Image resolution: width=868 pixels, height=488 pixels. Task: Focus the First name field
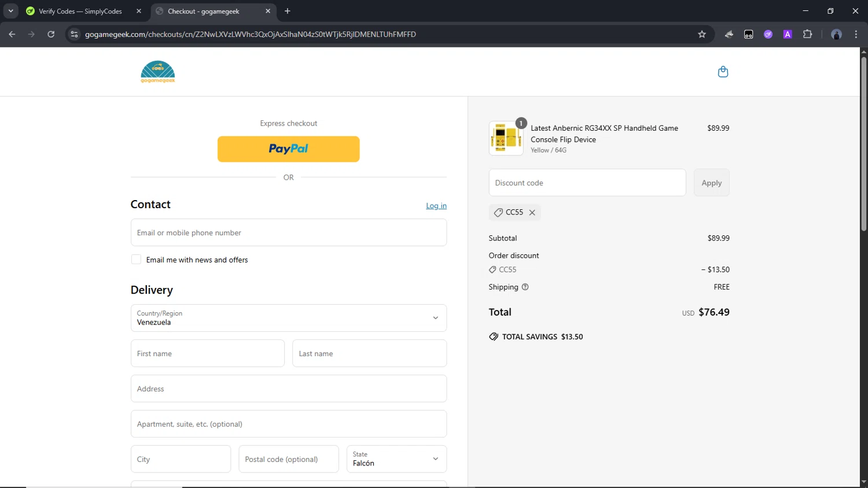click(208, 353)
